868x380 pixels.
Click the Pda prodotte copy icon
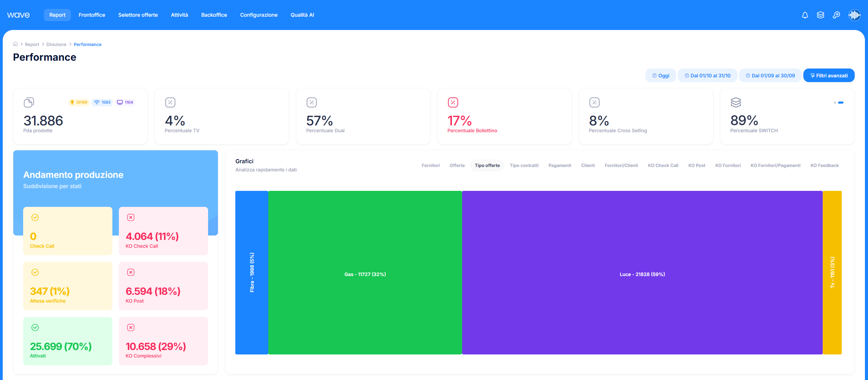tap(29, 102)
